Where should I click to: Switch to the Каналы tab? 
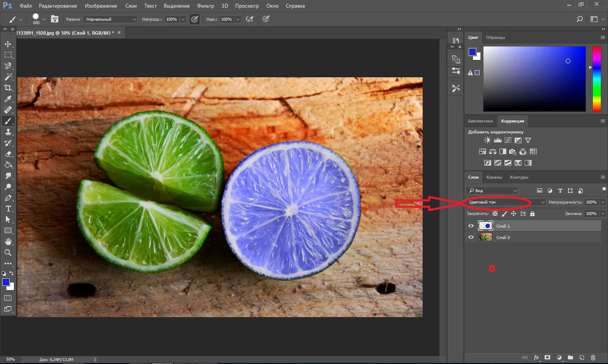(x=494, y=177)
